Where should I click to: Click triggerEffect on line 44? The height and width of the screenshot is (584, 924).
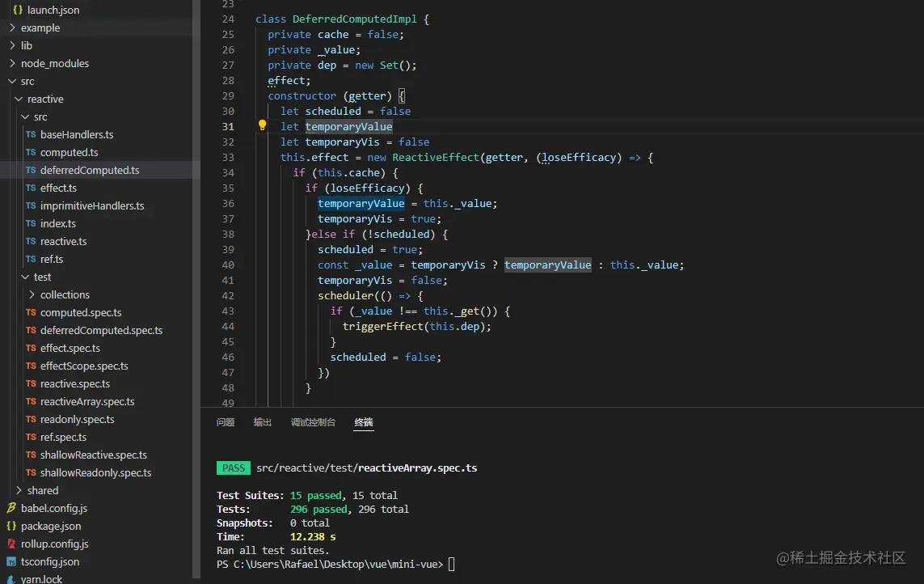(x=383, y=326)
